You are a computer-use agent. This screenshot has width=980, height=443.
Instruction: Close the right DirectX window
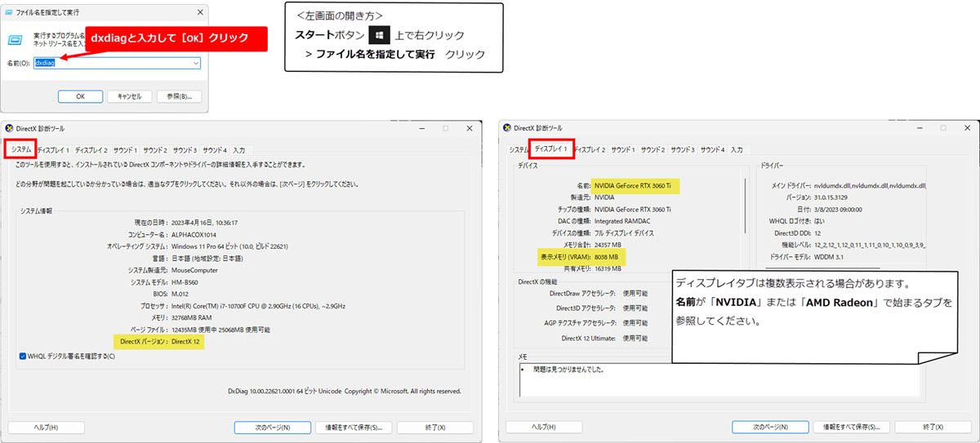tap(966, 128)
